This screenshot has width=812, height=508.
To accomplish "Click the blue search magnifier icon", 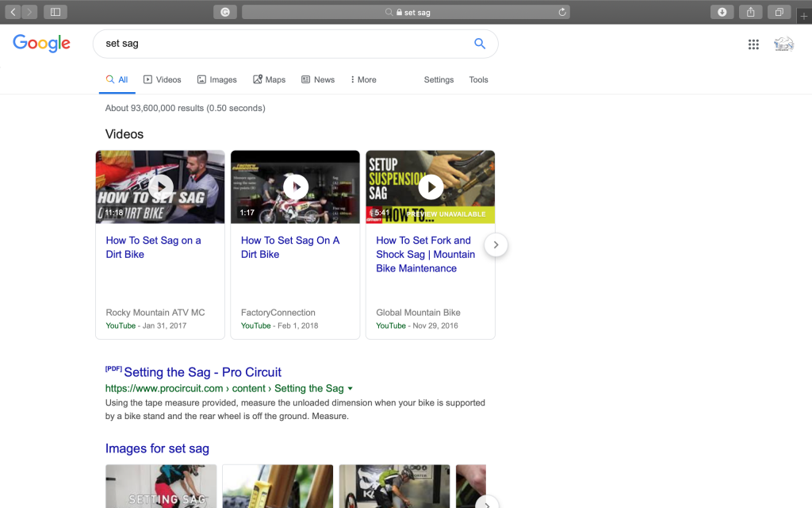I will click(480, 44).
